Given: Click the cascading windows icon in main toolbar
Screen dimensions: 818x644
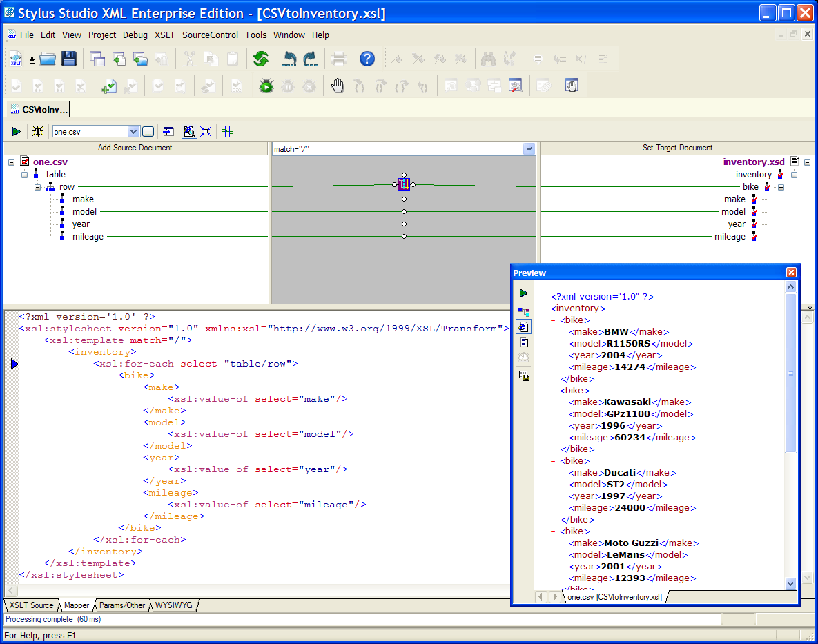Looking at the screenshot, I should (x=97, y=59).
